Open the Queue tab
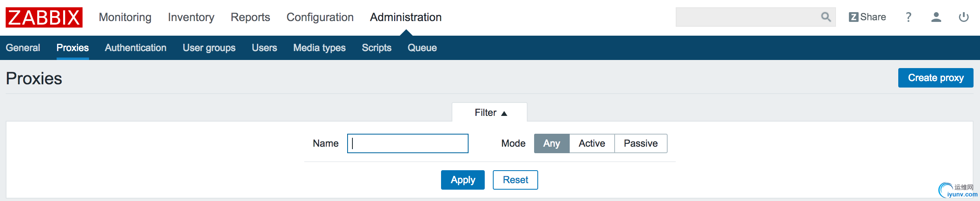 click(x=422, y=48)
